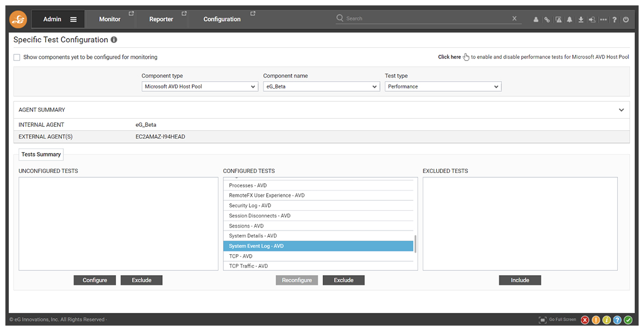The width and height of the screenshot is (644, 331).
Task: Click the power logout icon
Action: click(626, 19)
